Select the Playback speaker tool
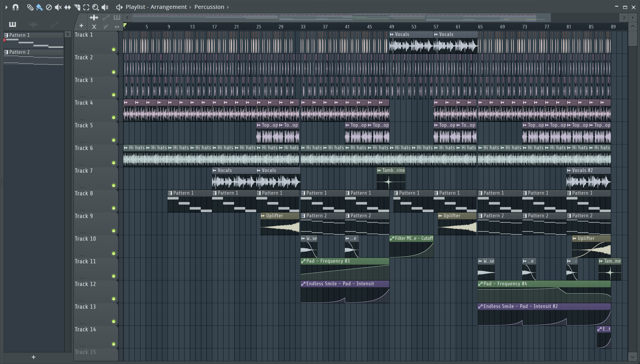The image size is (640, 364). tap(105, 7)
